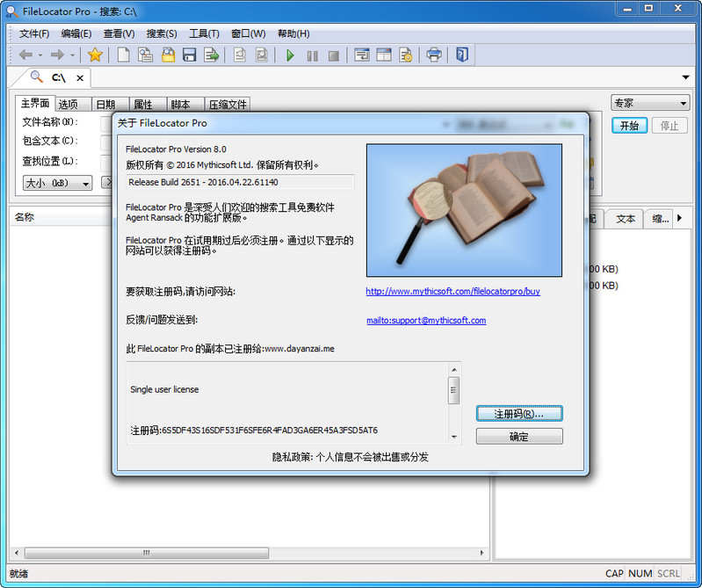Click the Forward navigation arrow in toolbar
This screenshot has width=702, height=588.
(x=57, y=55)
